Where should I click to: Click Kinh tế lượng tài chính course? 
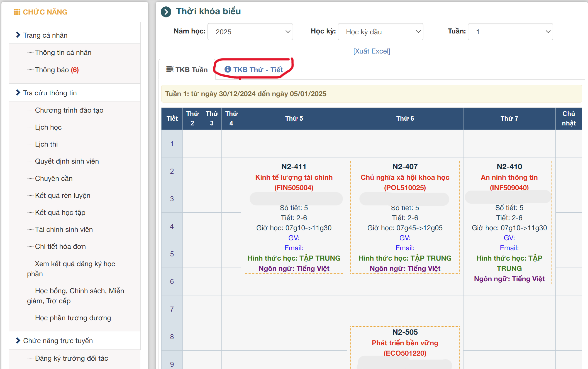[x=294, y=178]
